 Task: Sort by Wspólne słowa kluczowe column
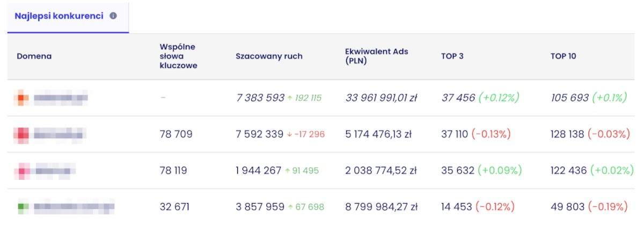click(178, 56)
